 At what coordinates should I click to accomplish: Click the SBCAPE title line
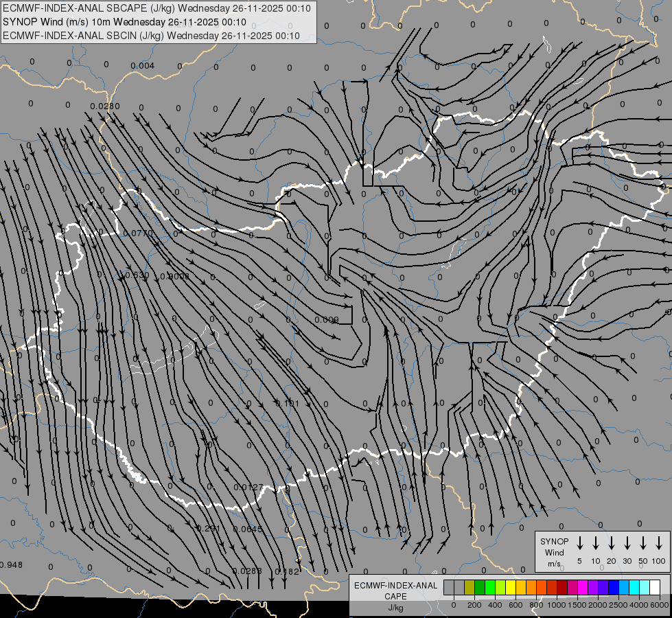tap(157, 8)
